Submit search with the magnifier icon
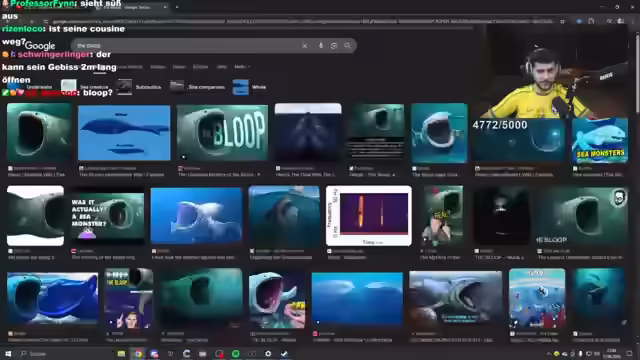 348,46
